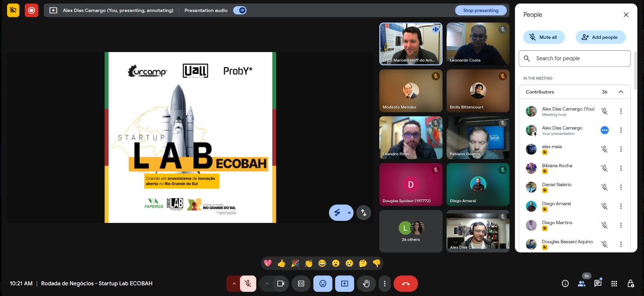Mute Bibiana Rocha in the People list
The height and width of the screenshot is (296, 644).
click(x=604, y=168)
